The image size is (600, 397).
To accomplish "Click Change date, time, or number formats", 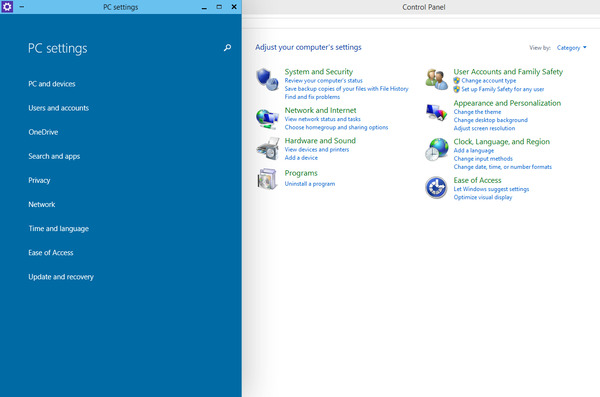I will (502, 167).
